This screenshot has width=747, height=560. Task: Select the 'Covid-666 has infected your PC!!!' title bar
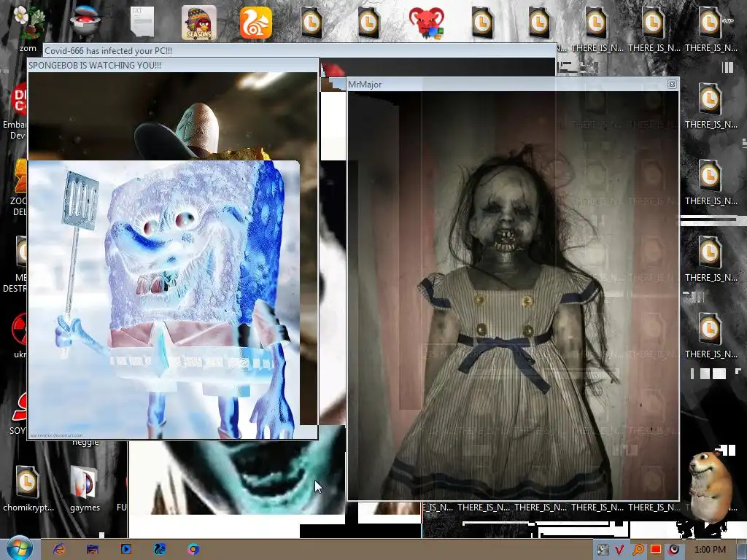[299, 50]
